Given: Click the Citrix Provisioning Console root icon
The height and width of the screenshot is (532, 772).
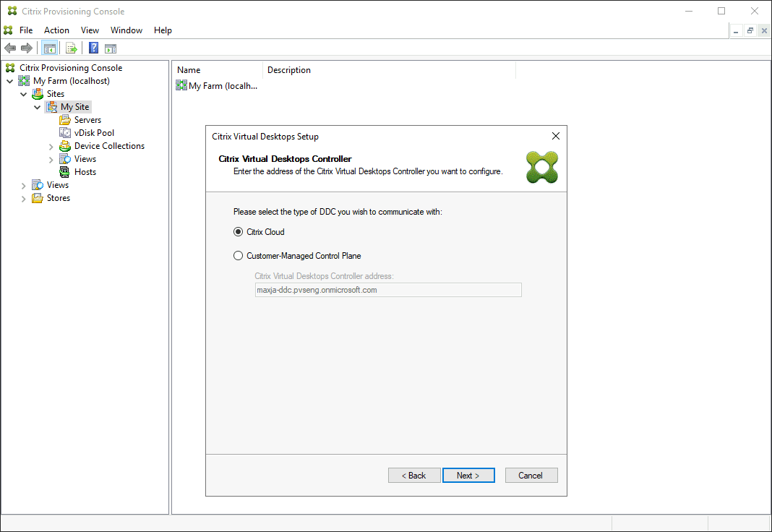Looking at the screenshot, I should (x=9, y=67).
